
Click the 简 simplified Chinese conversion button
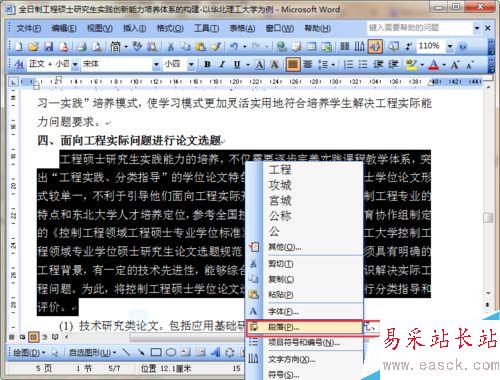(115, 47)
